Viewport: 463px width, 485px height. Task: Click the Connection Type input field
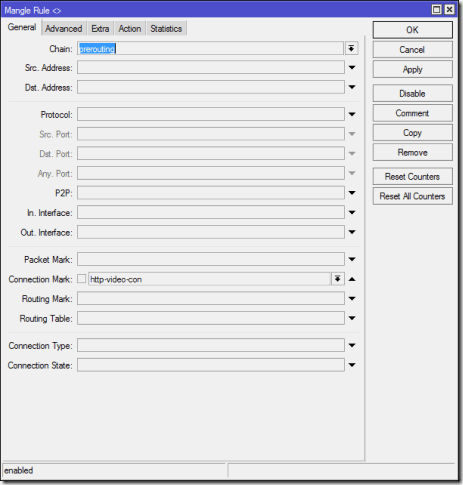click(x=211, y=345)
